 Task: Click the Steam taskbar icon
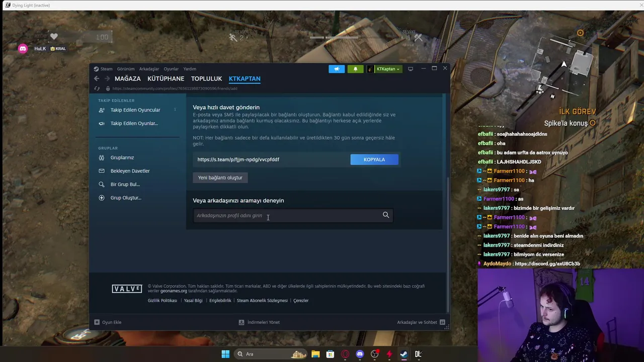tap(404, 354)
